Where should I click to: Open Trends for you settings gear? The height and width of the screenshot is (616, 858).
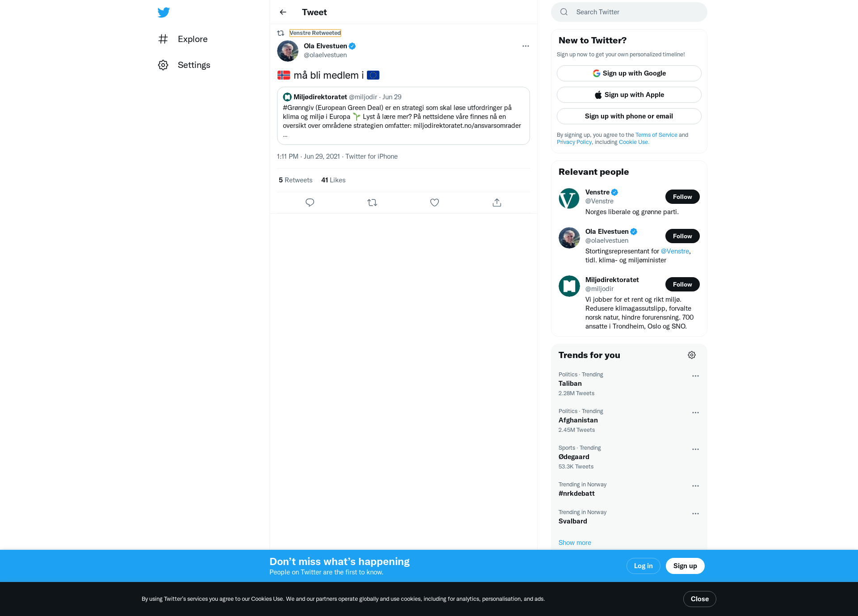click(x=692, y=355)
